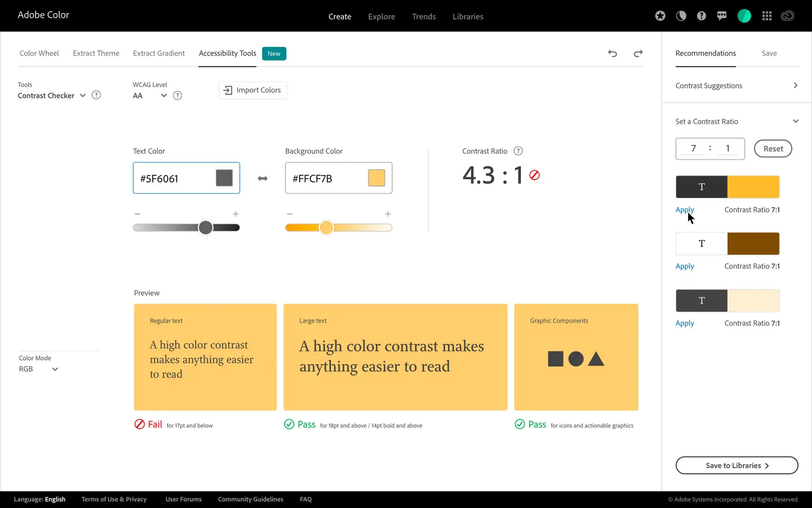The image size is (812, 508).
Task: Click the Creative Cloud icon
Action: click(x=787, y=15)
